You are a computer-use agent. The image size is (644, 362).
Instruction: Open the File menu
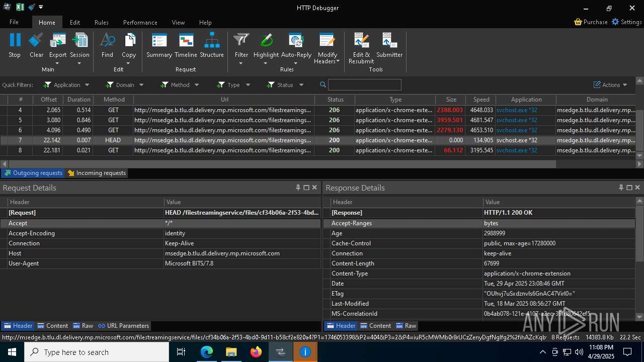click(14, 22)
